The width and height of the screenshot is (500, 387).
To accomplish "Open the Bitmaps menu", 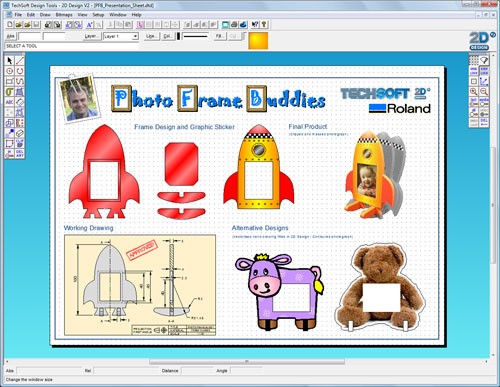I will (x=64, y=15).
